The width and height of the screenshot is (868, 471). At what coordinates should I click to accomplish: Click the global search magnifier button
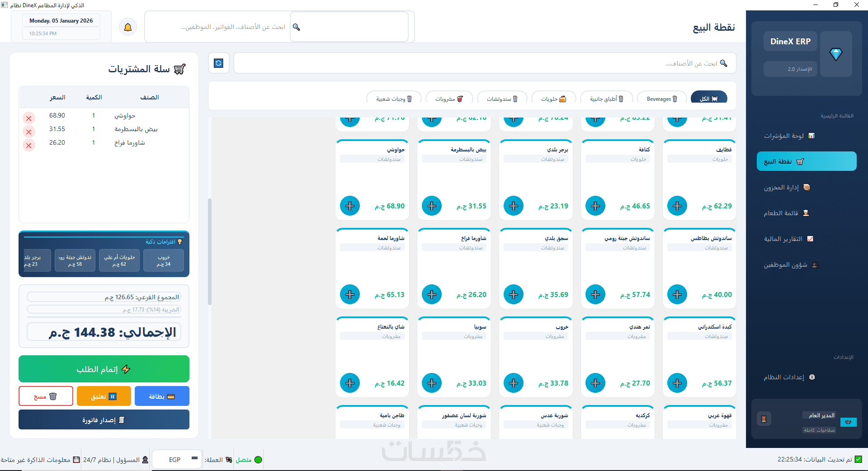[x=297, y=27]
